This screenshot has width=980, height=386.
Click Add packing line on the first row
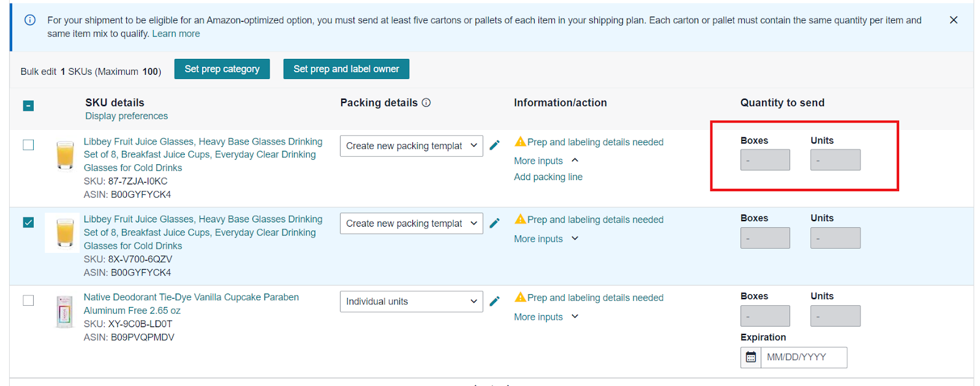pyautogui.click(x=548, y=176)
